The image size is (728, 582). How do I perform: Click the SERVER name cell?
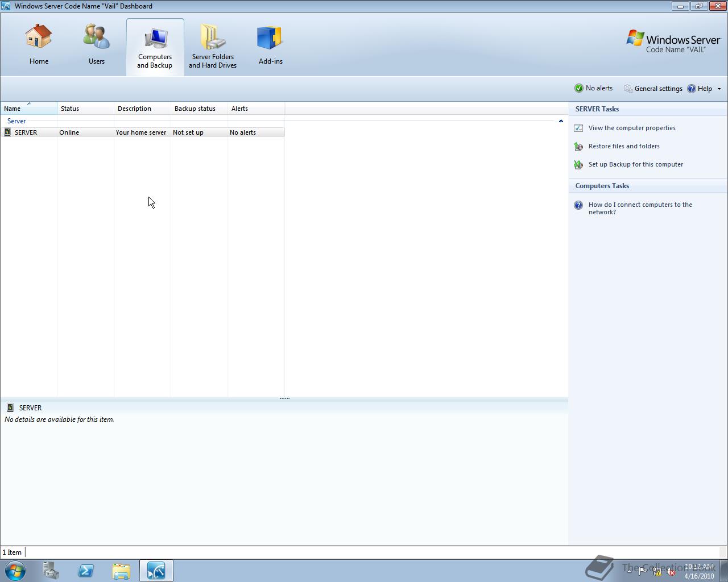[x=26, y=132]
